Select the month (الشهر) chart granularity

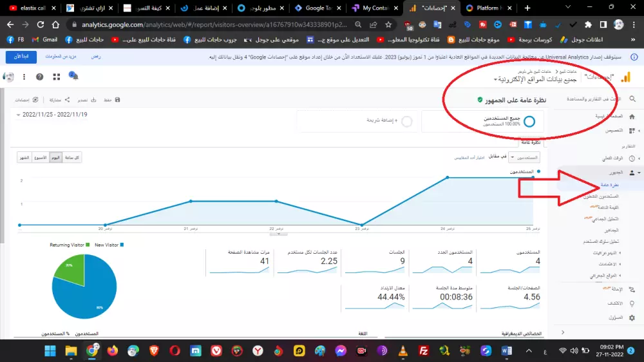coord(24,157)
